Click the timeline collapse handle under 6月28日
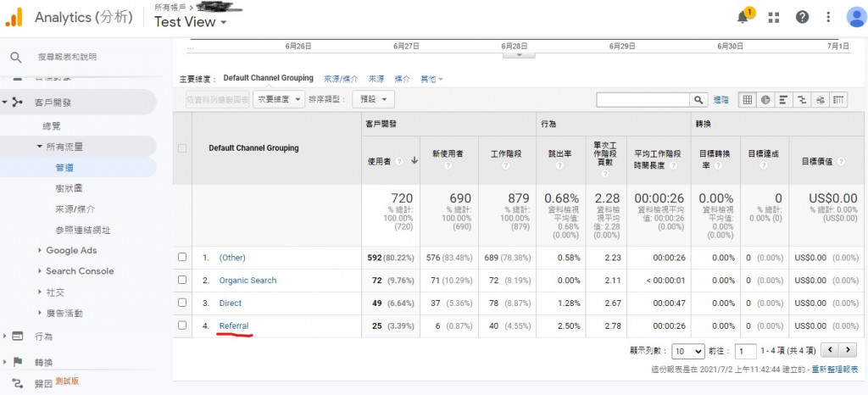Viewport: 868px width, 395px height. point(519,55)
